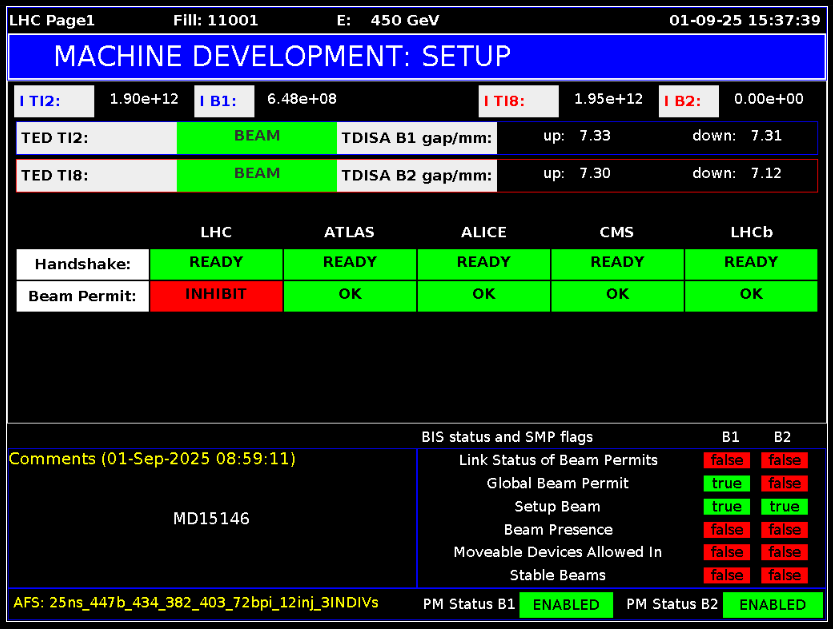Click the LHCb column header
The height and width of the screenshot is (629, 833).
coord(751,232)
